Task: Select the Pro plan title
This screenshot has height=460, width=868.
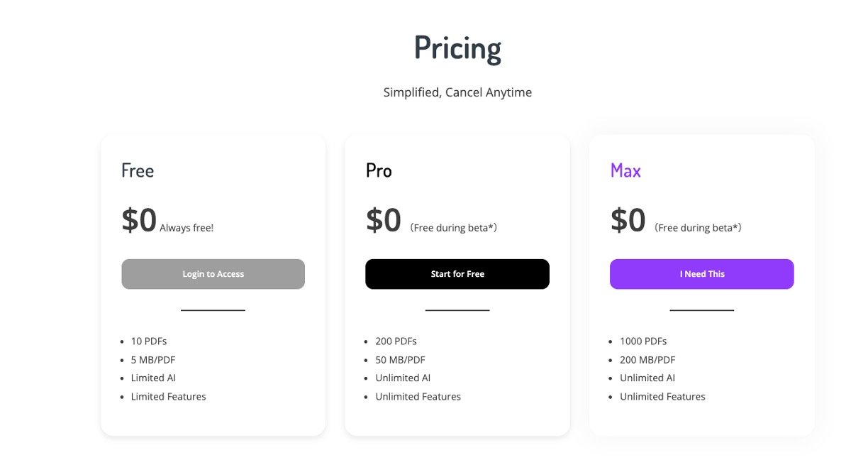Action: tap(379, 170)
